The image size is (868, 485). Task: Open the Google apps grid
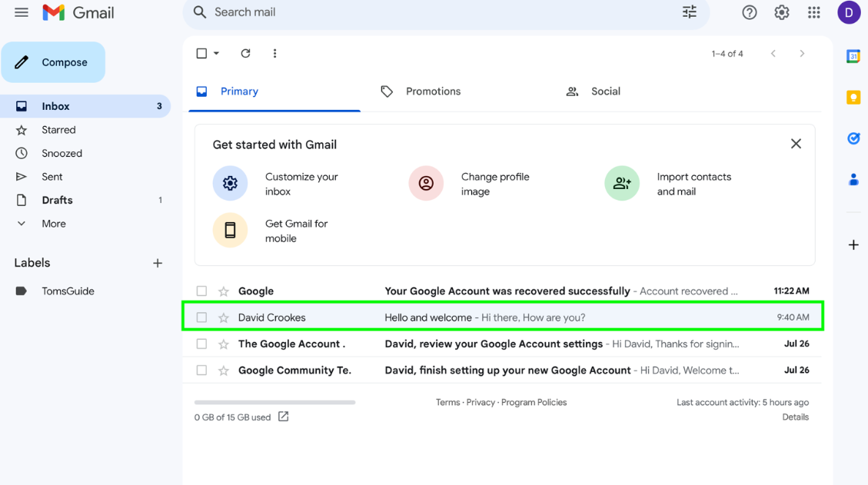813,12
